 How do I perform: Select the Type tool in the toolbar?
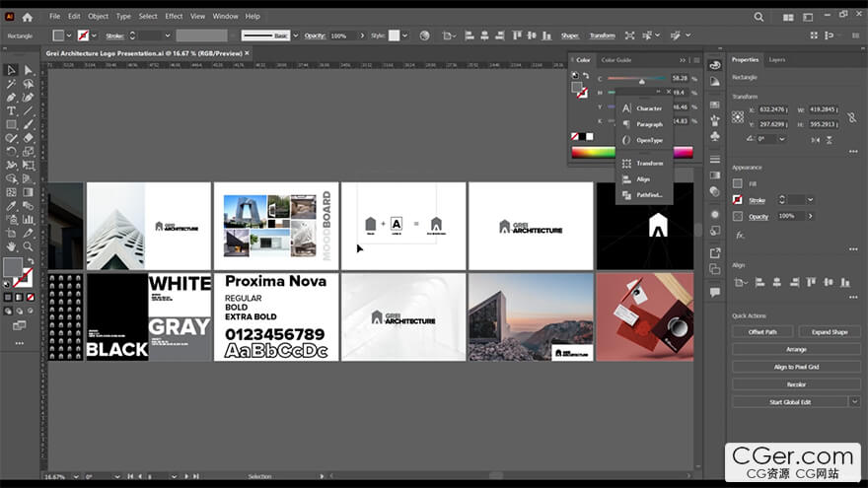pyautogui.click(x=11, y=111)
